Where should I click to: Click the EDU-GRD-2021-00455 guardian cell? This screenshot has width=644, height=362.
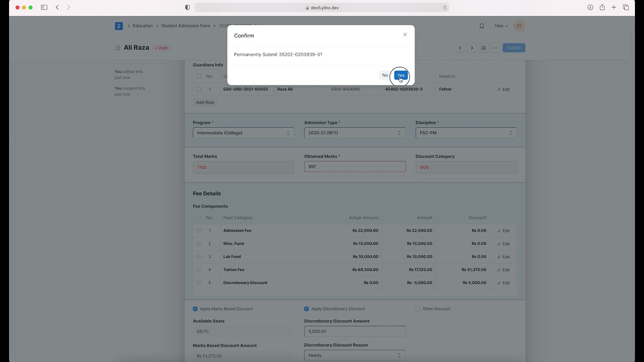click(x=247, y=89)
